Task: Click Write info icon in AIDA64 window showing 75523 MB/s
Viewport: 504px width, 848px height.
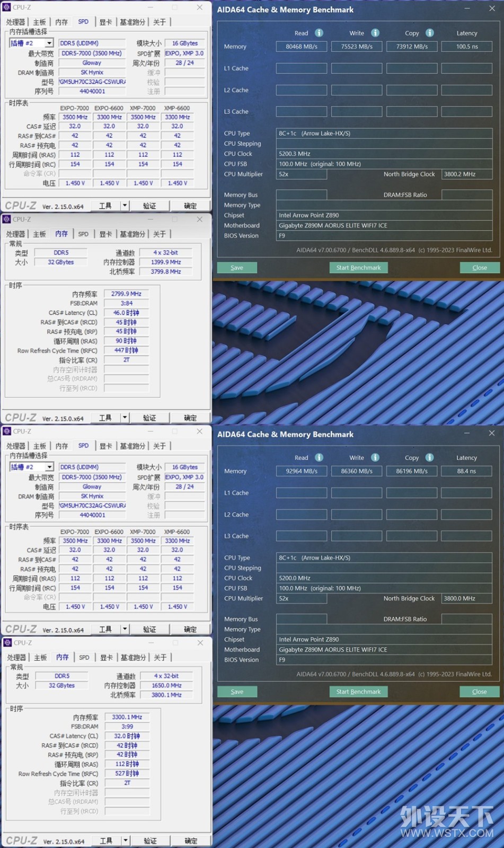Action: 375,33
